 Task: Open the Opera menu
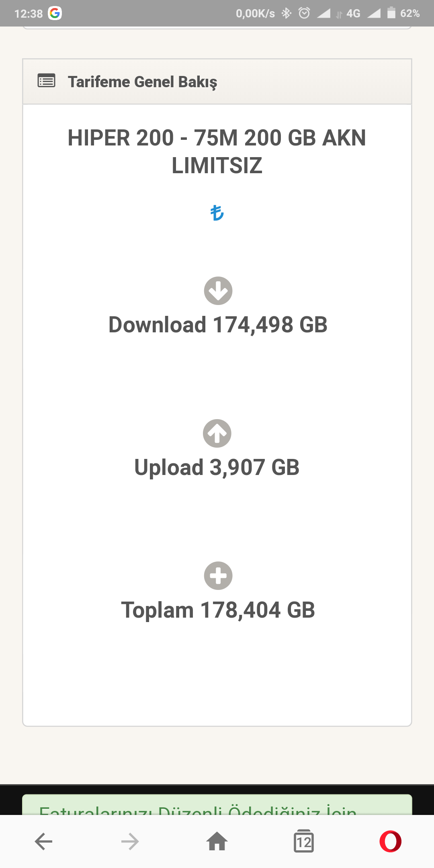(391, 841)
